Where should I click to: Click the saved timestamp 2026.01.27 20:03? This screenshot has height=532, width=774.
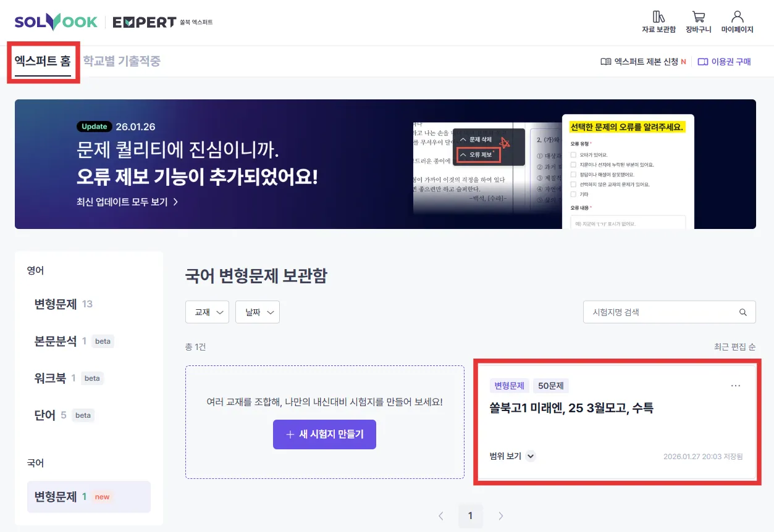tap(703, 457)
